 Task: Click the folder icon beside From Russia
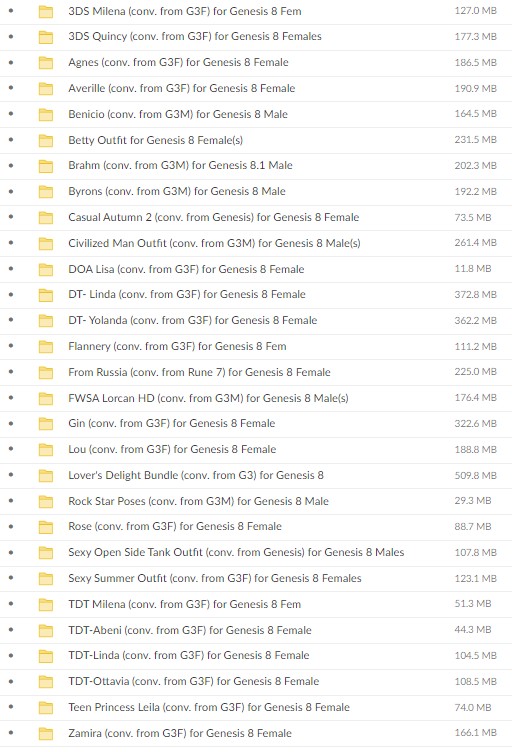point(46,373)
